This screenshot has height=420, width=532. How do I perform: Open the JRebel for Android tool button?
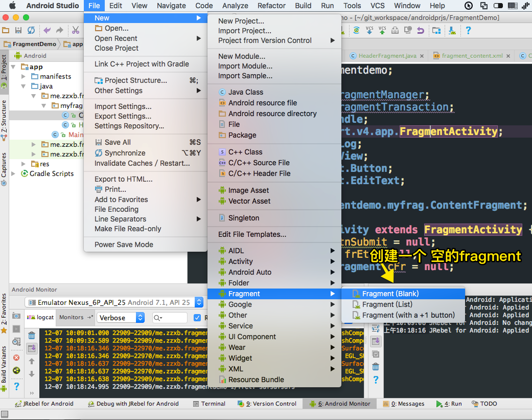click(44, 404)
